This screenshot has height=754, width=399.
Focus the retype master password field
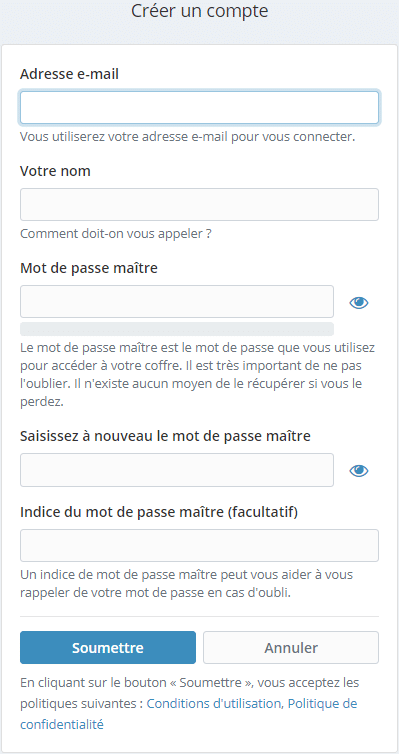177,470
